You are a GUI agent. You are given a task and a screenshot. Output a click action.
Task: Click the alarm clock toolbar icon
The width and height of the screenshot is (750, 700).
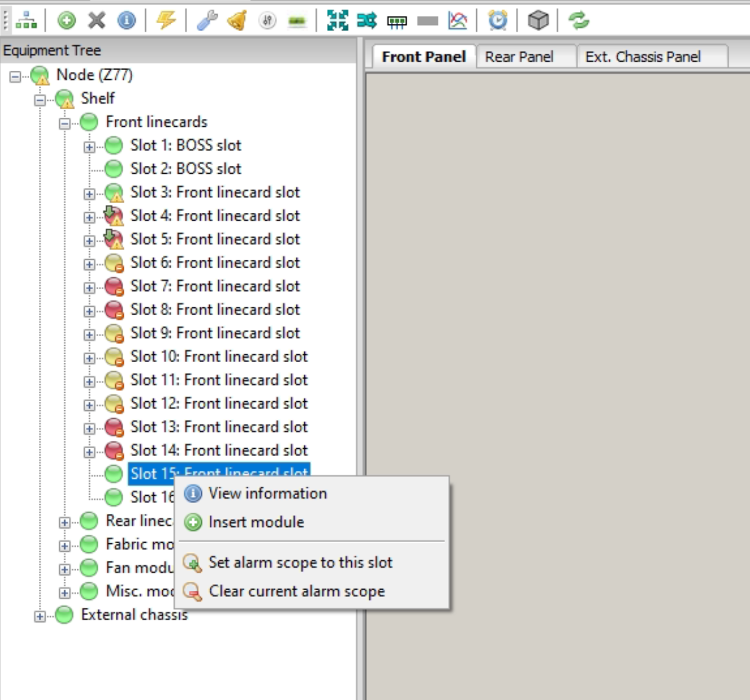(x=498, y=20)
